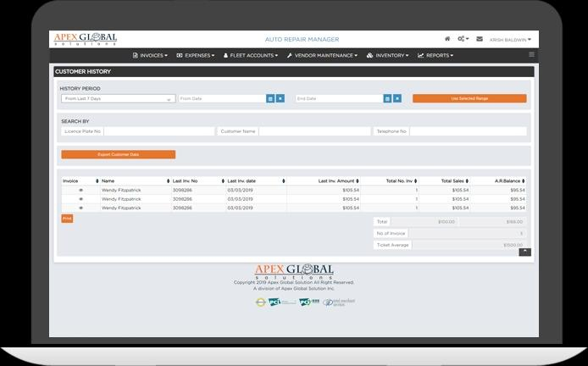Click the Apex Global logo in footer
Viewport: 588px width, 366px height.
[294, 271]
